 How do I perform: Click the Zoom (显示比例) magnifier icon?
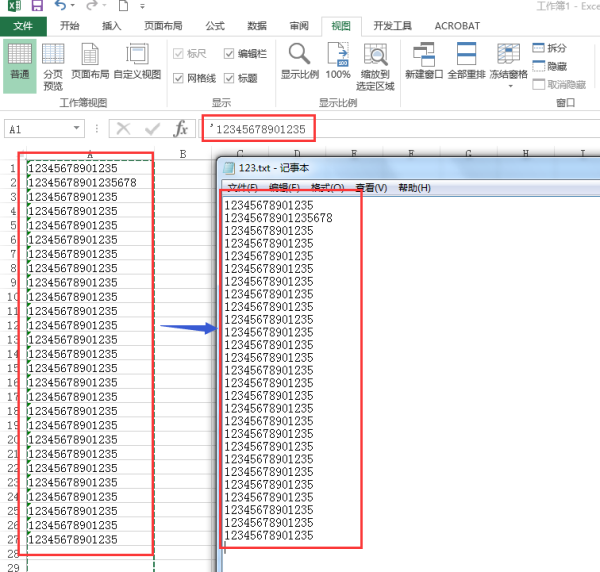click(299, 56)
